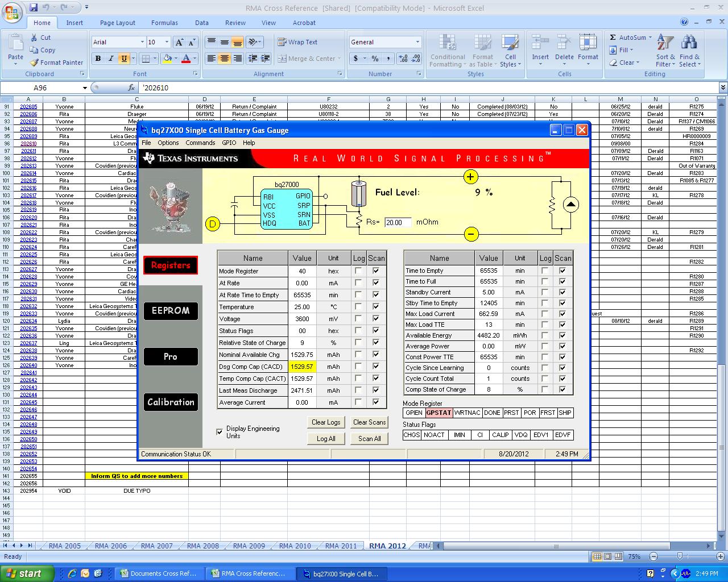The image size is (728, 582).
Task: Click the Font Color A swatch
Action: click(186, 59)
